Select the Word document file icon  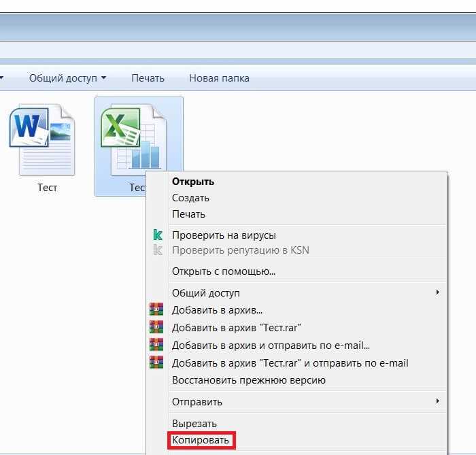pyautogui.click(x=42, y=139)
